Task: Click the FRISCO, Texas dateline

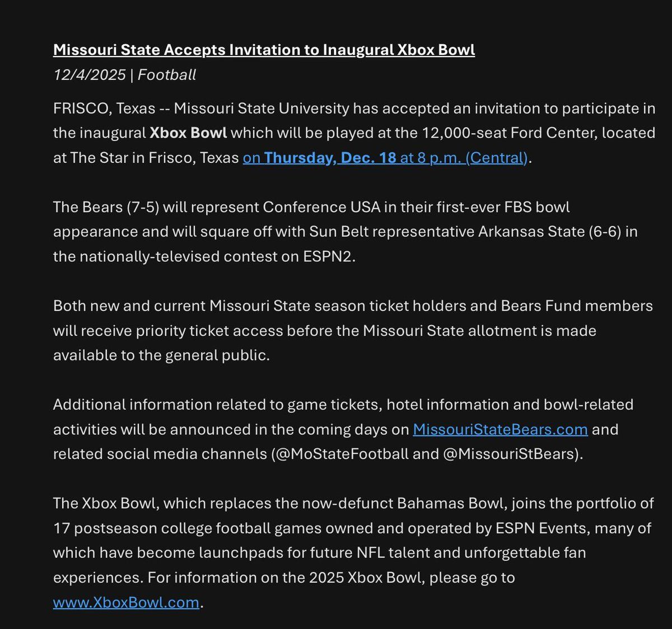Action: click(x=104, y=108)
